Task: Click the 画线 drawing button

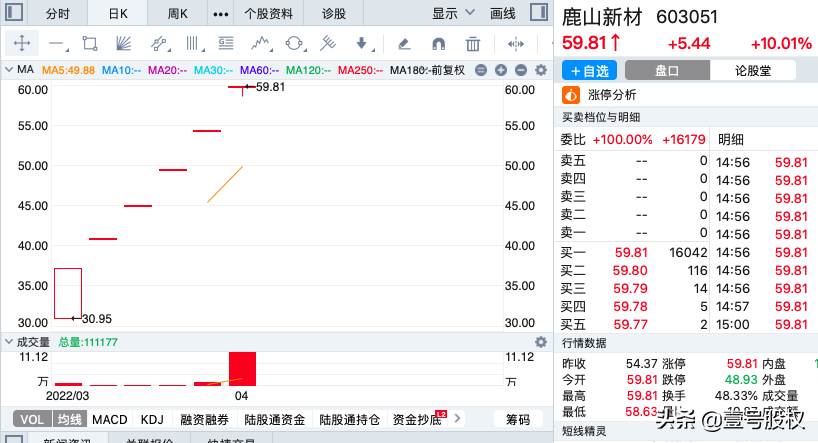Action: (502, 14)
